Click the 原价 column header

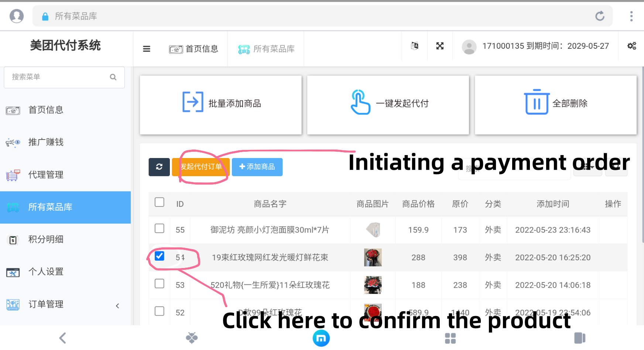pos(460,204)
